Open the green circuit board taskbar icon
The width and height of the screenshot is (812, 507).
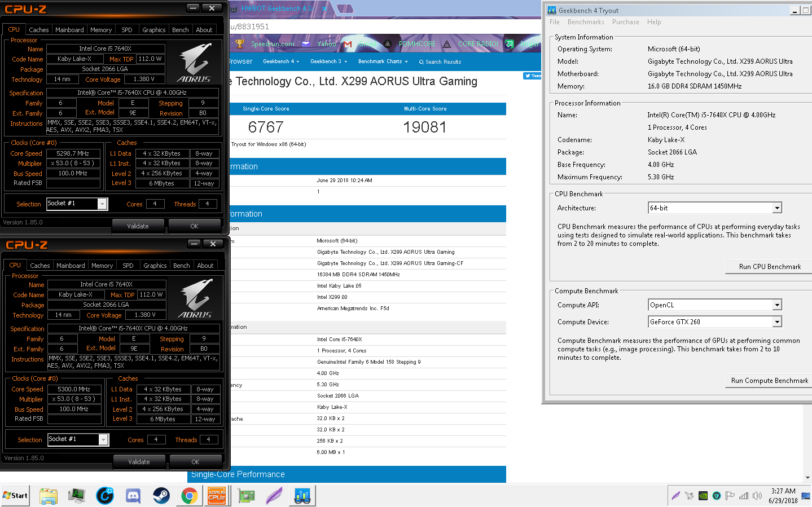pyautogui.click(x=246, y=496)
